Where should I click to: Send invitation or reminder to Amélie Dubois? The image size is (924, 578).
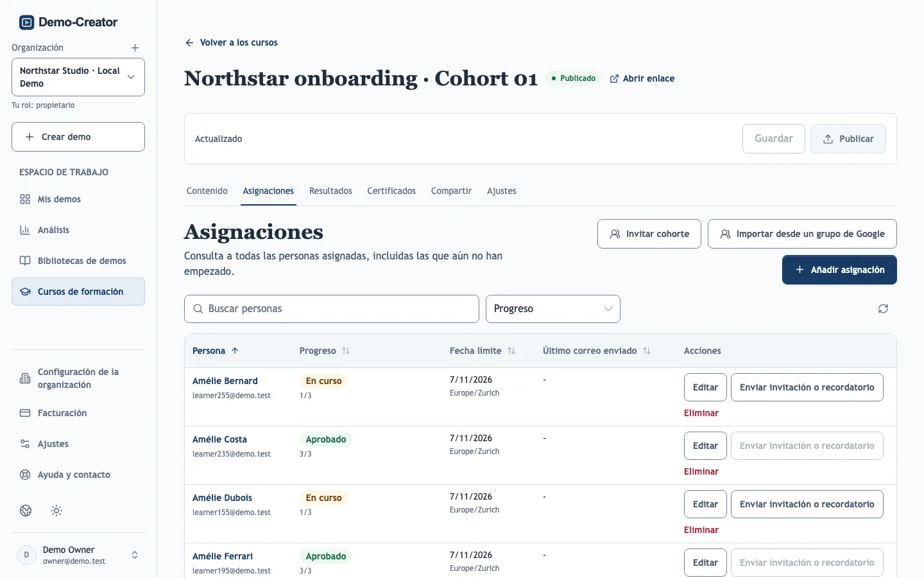(807, 504)
